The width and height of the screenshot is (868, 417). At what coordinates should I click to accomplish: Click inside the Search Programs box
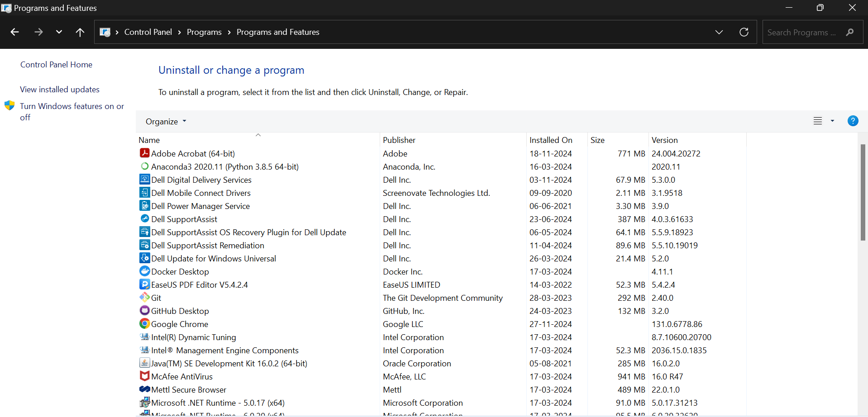click(x=806, y=32)
